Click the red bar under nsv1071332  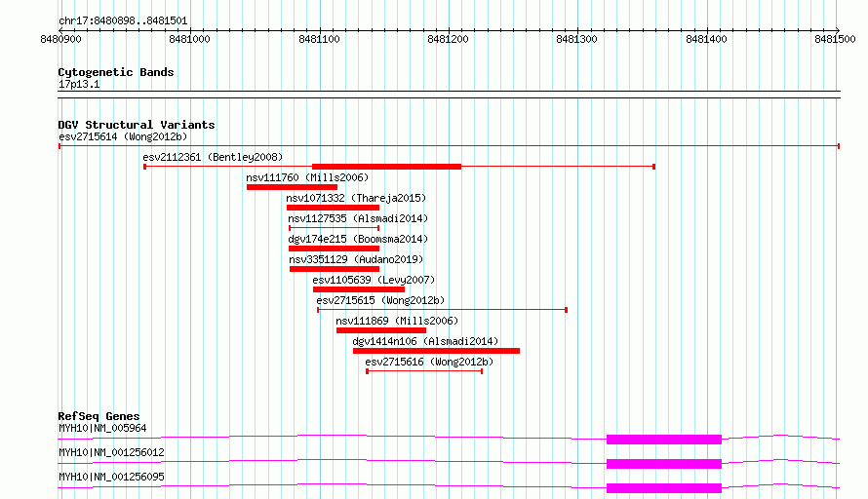click(333, 208)
